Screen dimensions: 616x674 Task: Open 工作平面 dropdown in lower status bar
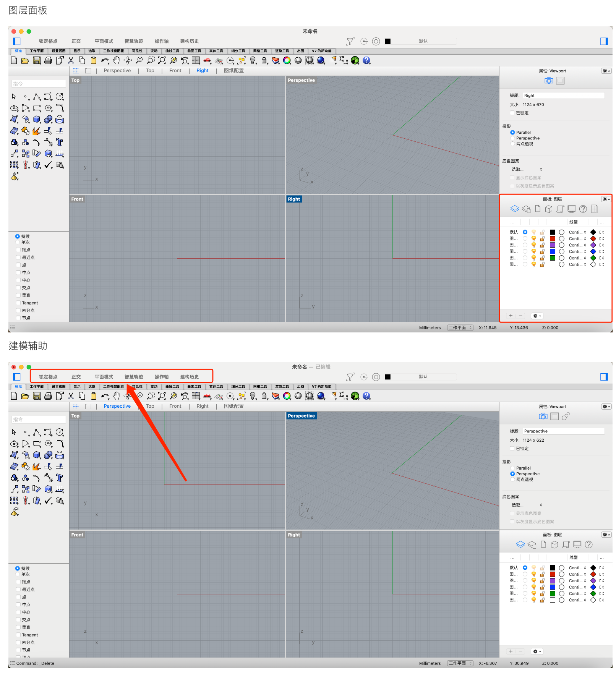click(460, 663)
